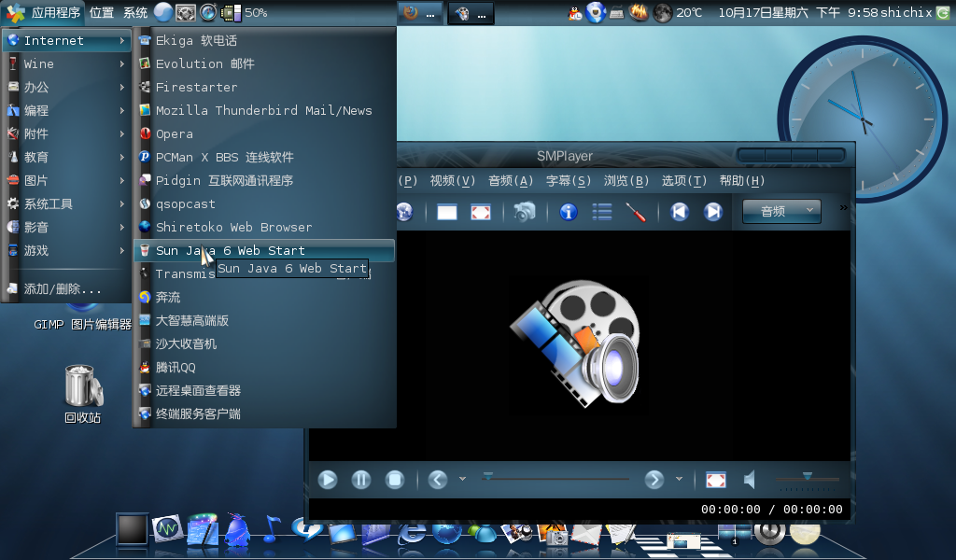Viewport: 956px width, 560px height.
Task: Open the 视频(V) menu in SMPlayer
Action: coord(453,180)
